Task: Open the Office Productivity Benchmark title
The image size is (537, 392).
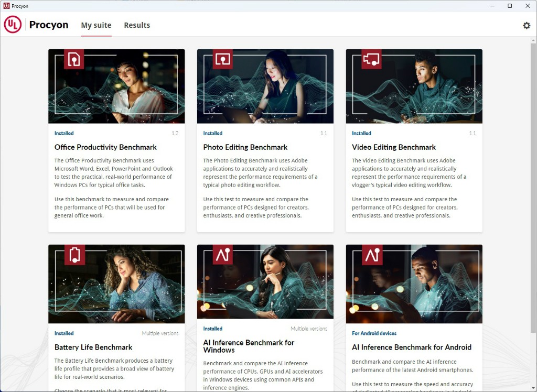Action: 105,147
